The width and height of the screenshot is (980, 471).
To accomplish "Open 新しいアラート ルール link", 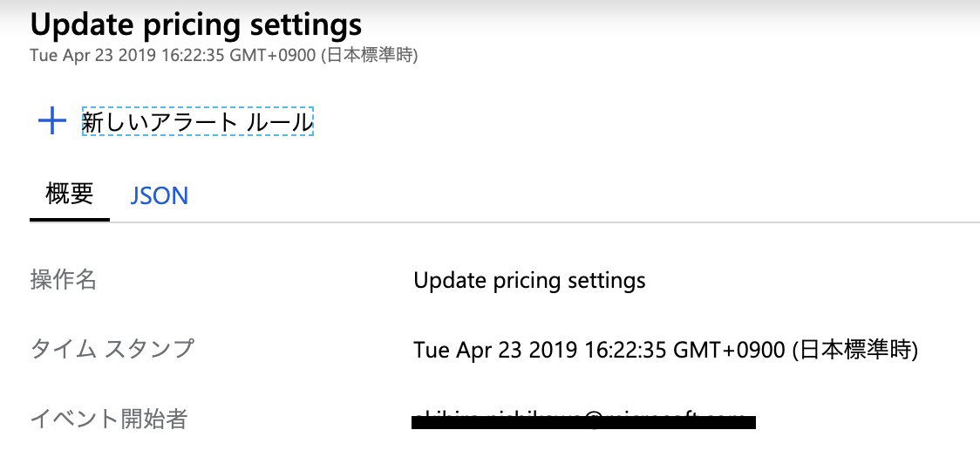I will point(197,122).
